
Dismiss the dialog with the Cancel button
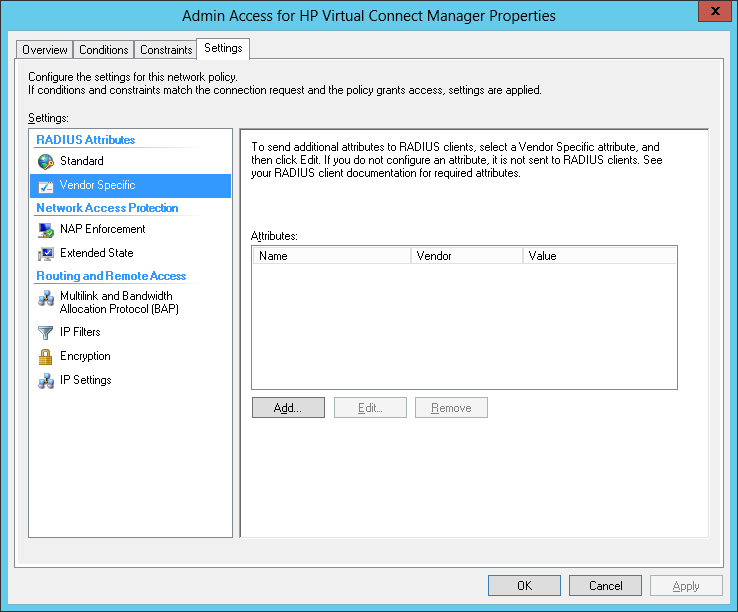point(605,586)
